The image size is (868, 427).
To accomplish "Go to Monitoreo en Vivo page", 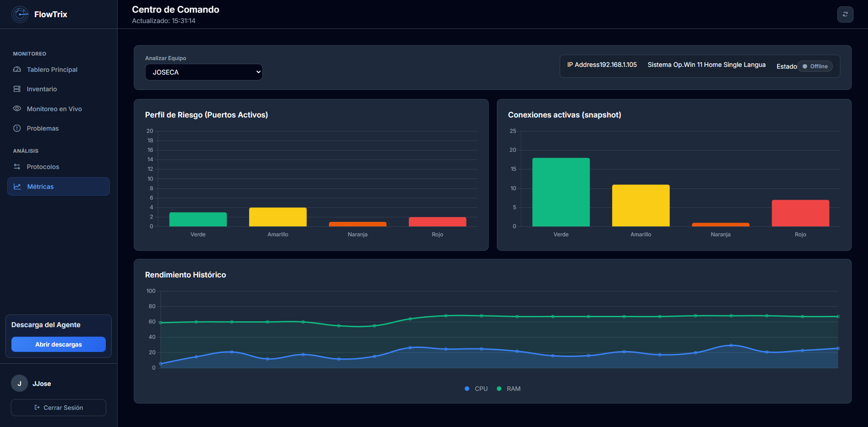I will [x=54, y=109].
